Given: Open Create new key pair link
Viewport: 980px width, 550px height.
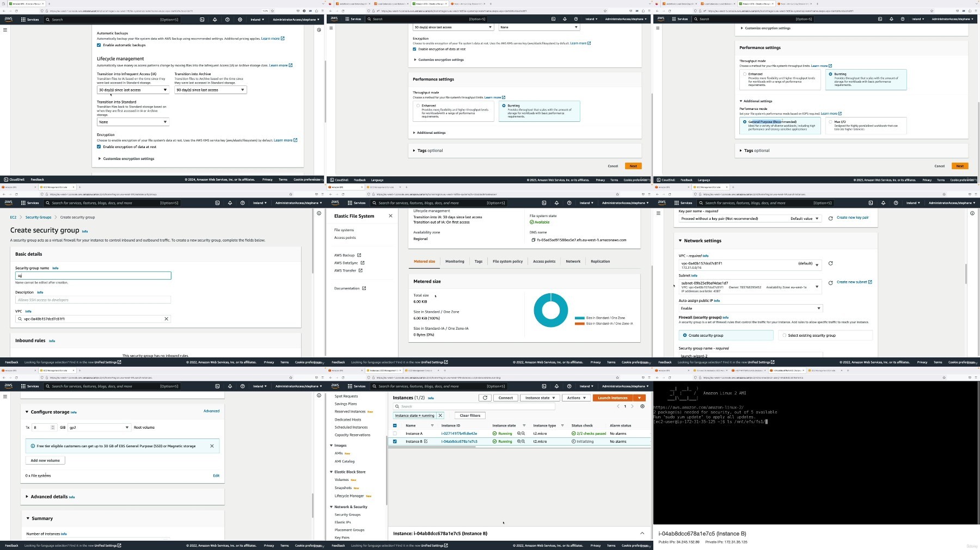Looking at the screenshot, I should (853, 218).
